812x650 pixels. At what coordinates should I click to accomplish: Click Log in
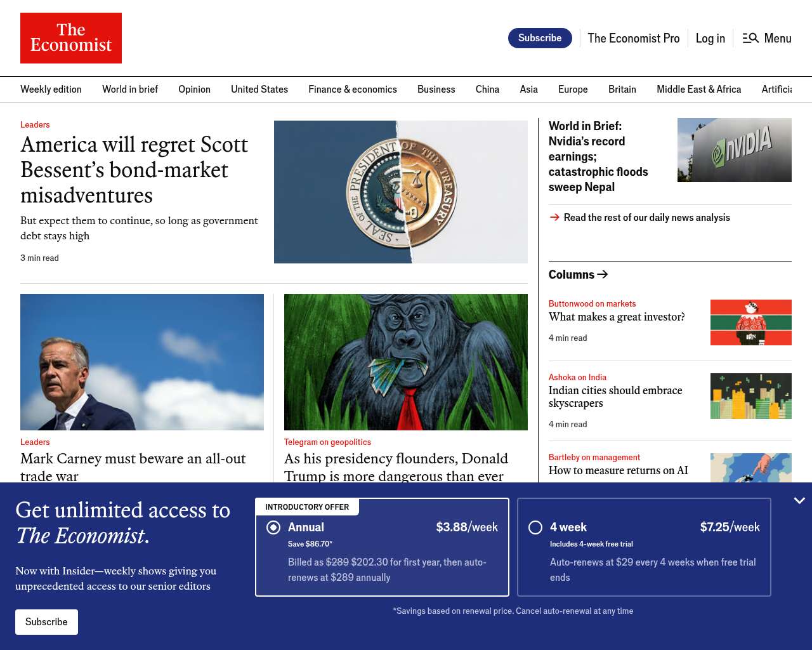710,38
